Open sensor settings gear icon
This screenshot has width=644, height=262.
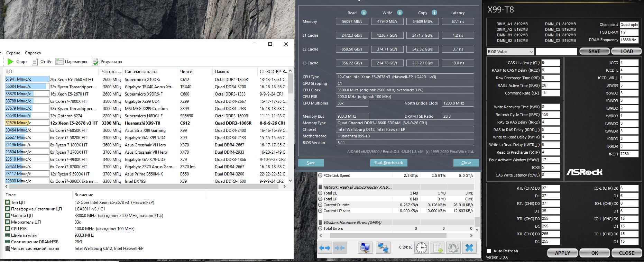pos(453,248)
